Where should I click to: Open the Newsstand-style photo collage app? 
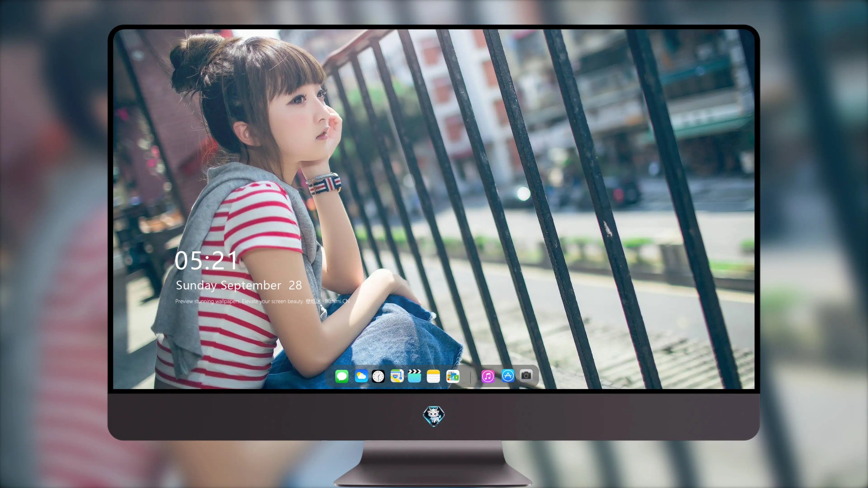point(453,376)
